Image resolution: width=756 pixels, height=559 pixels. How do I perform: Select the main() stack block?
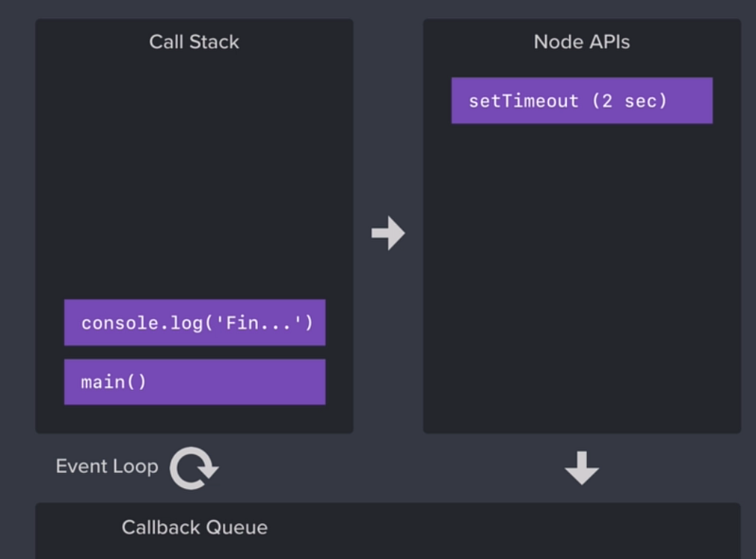coord(195,381)
